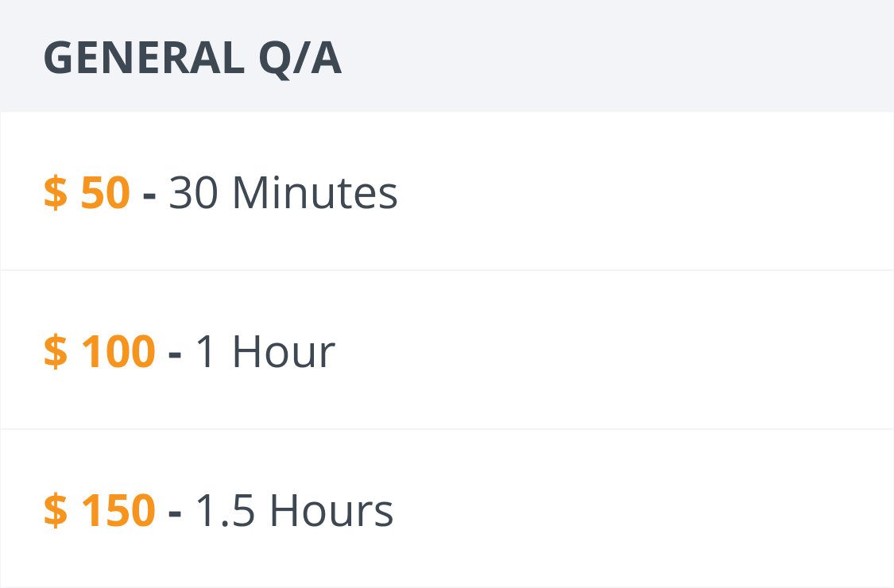Click the word Hours in last row
This screenshot has height=588, width=894.
331,510
